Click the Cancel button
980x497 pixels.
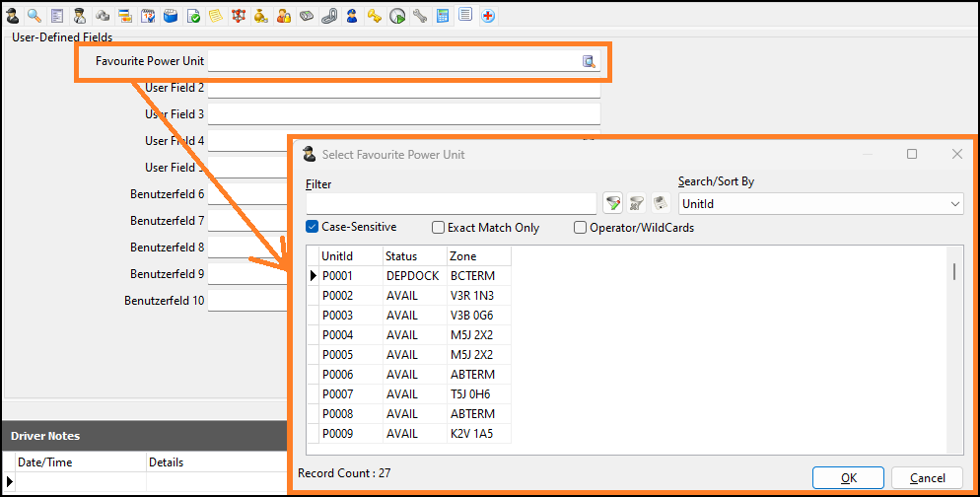926,478
